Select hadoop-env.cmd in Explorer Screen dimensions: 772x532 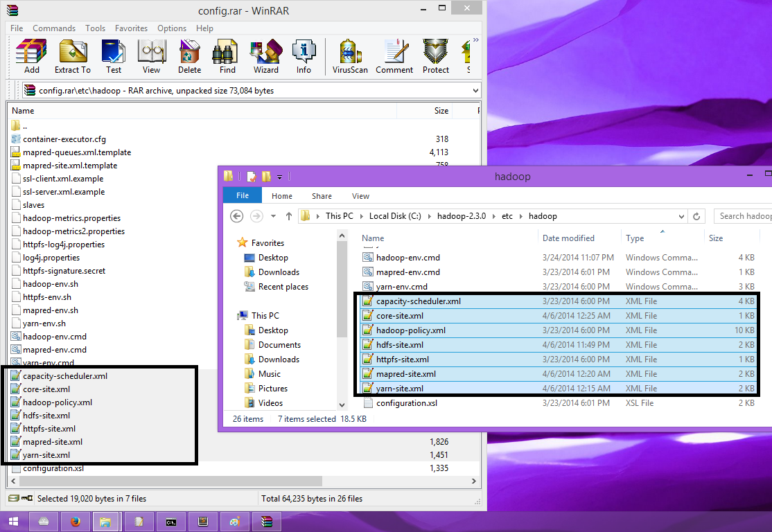tap(559, 258)
